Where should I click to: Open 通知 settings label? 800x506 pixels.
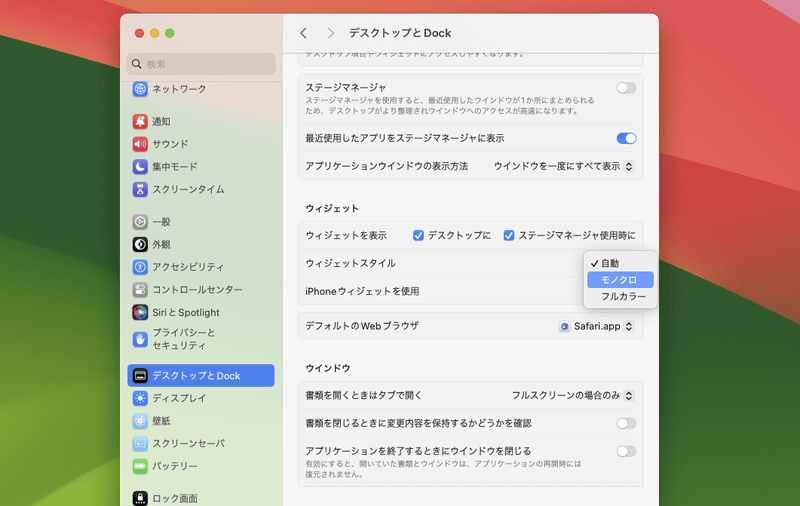[x=161, y=121]
